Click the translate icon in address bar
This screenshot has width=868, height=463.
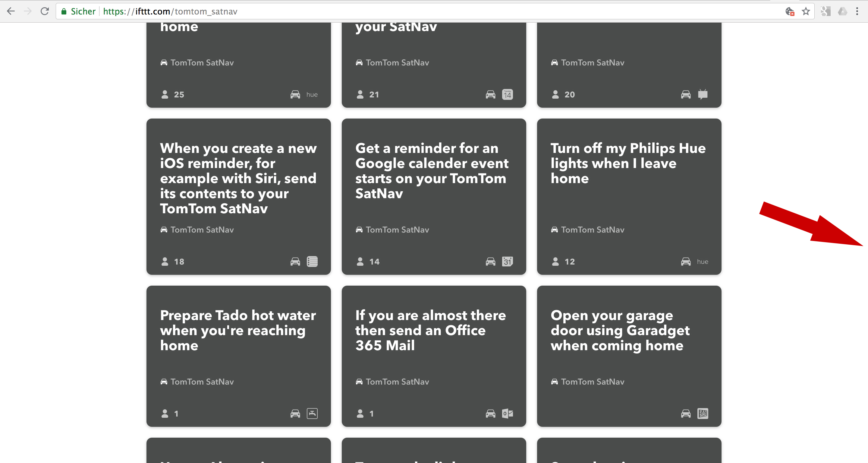point(790,11)
